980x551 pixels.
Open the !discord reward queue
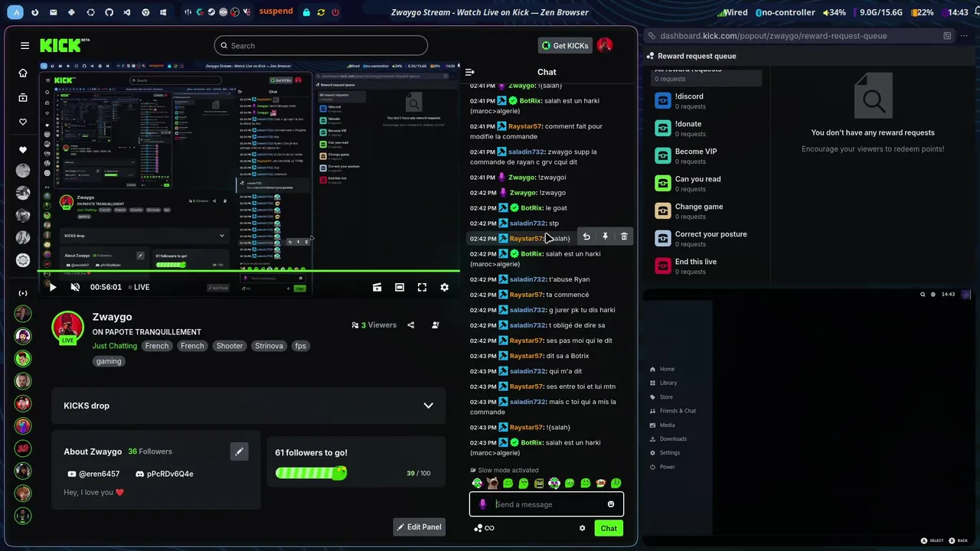click(x=708, y=101)
